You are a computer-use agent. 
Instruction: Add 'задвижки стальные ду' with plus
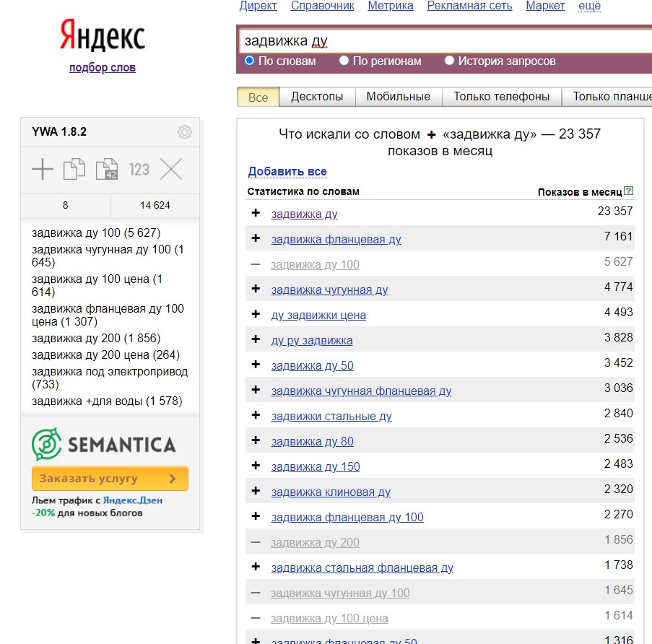pyautogui.click(x=256, y=415)
